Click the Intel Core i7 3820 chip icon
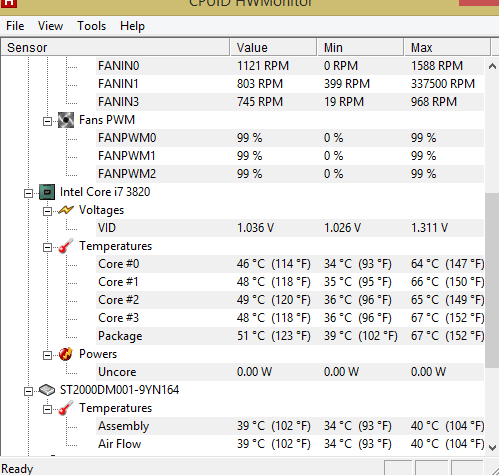 (47, 192)
